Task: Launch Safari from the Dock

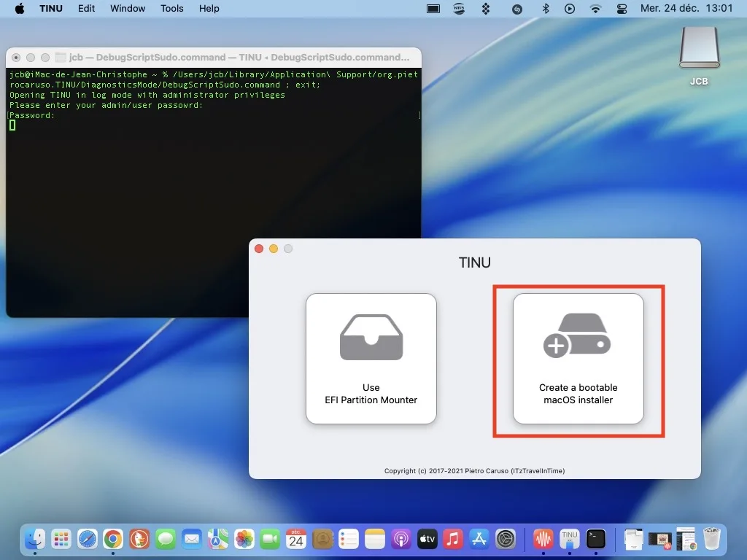Action: [x=88, y=539]
